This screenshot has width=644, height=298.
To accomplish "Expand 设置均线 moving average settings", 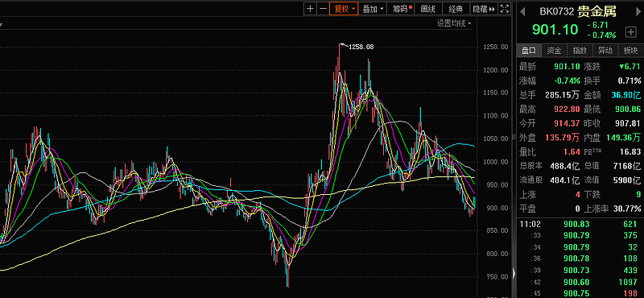I will coord(453,24).
